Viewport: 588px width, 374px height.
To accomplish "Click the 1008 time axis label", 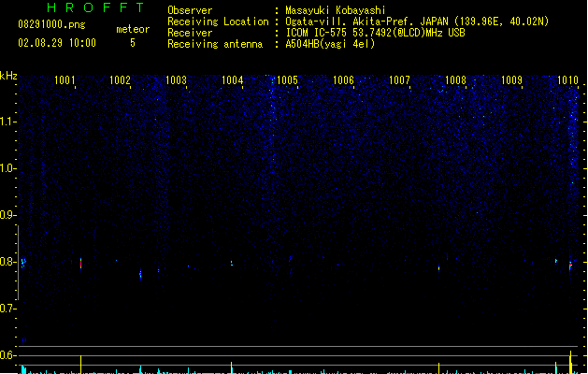I will [455, 80].
